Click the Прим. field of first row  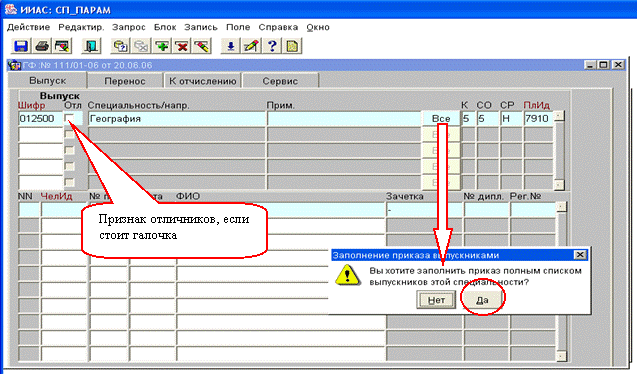[344, 119]
